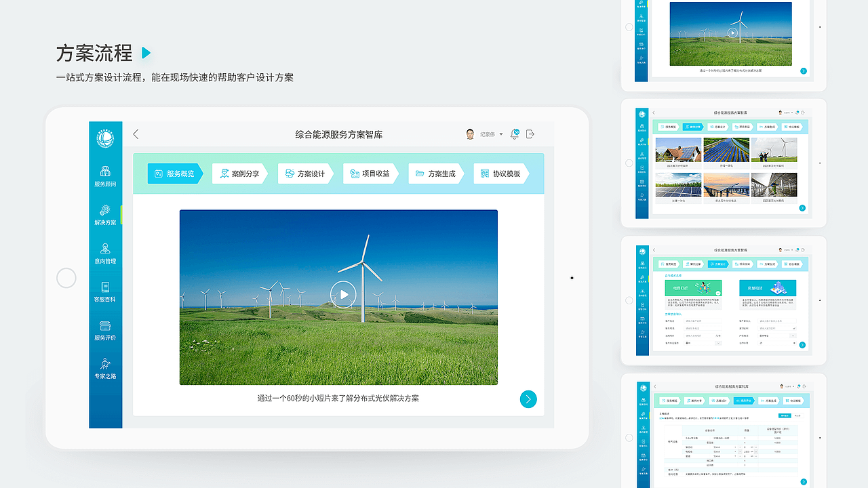
Task: Click white toggle option in table tablet
Action: click(797, 415)
